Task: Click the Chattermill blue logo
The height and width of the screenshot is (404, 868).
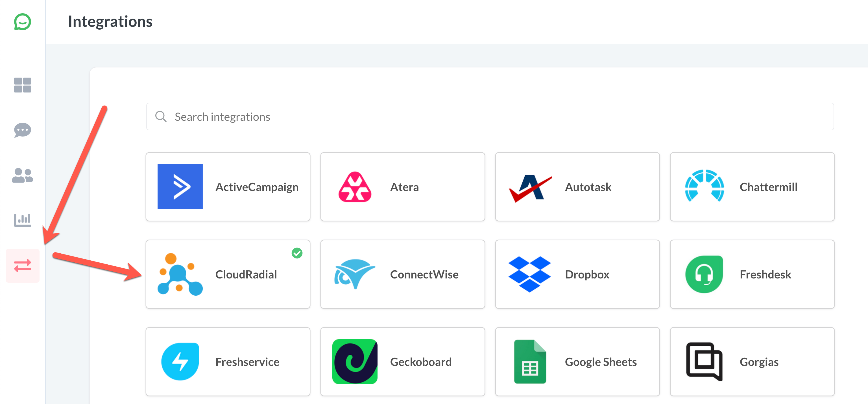Action: coord(704,186)
